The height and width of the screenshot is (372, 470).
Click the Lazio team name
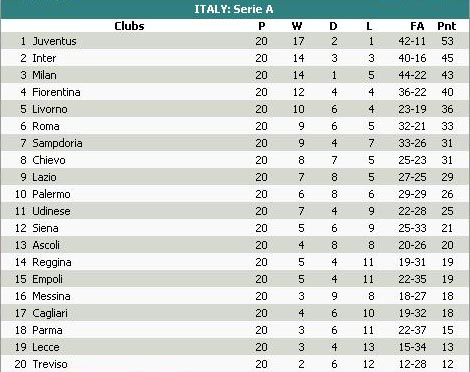[44, 177]
